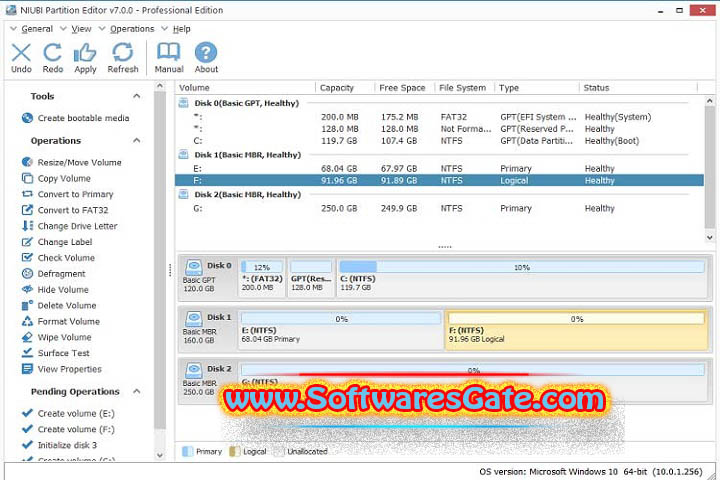The width and height of the screenshot is (720, 480).
Task: Click the Wipe Volume eraser icon
Action: pyautogui.click(x=27, y=337)
